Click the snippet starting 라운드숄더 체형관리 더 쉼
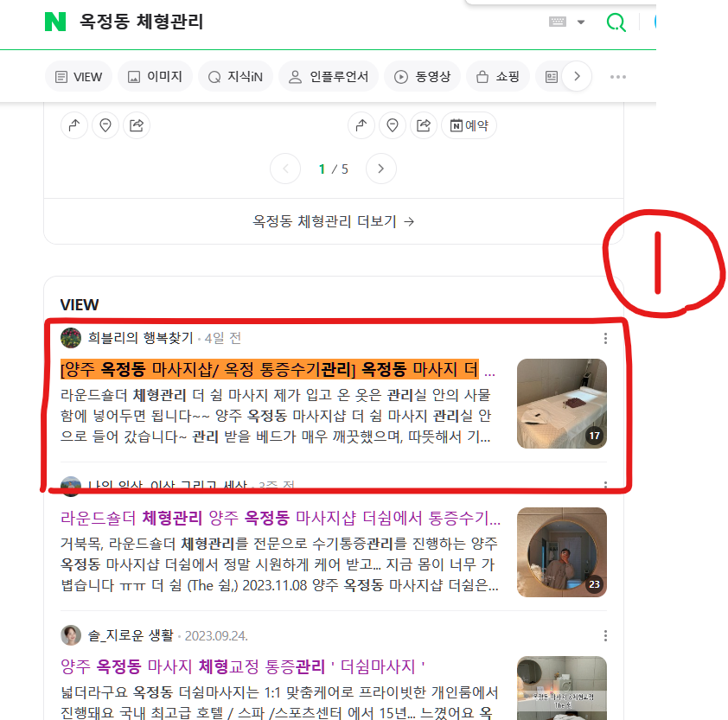 tap(276, 416)
